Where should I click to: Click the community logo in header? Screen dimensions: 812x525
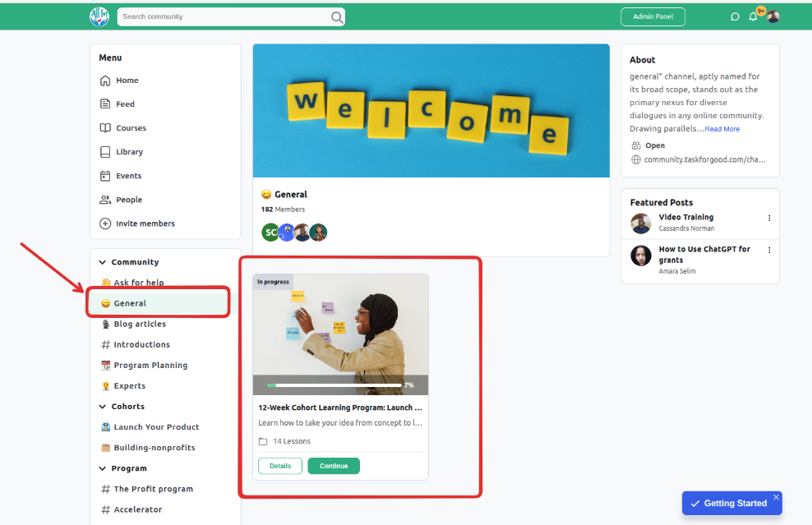(x=99, y=16)
